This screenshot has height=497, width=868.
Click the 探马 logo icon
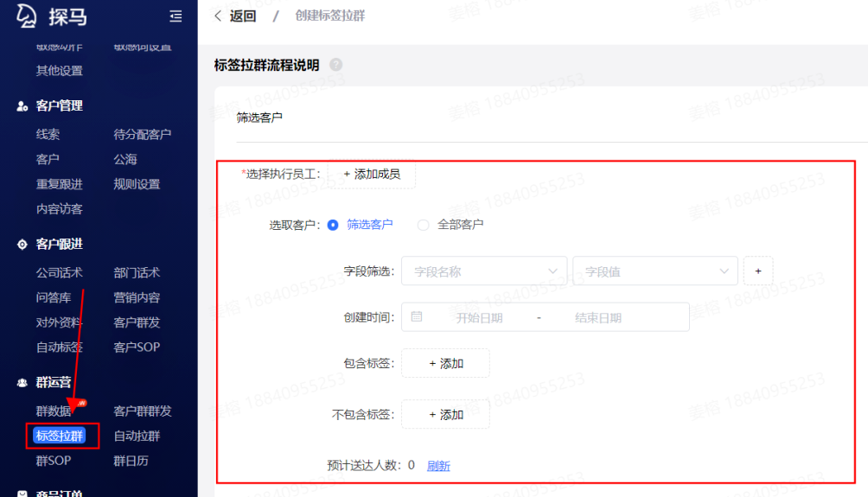pos(28,16)
